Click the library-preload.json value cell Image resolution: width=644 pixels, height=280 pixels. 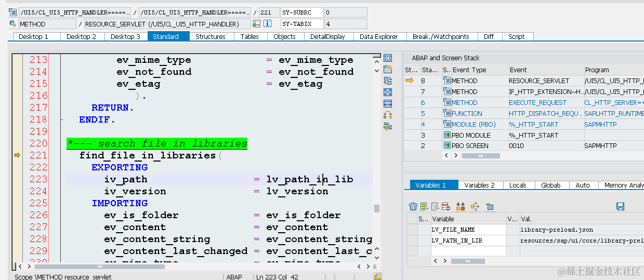pyautogui.click(x=582, y=229)
